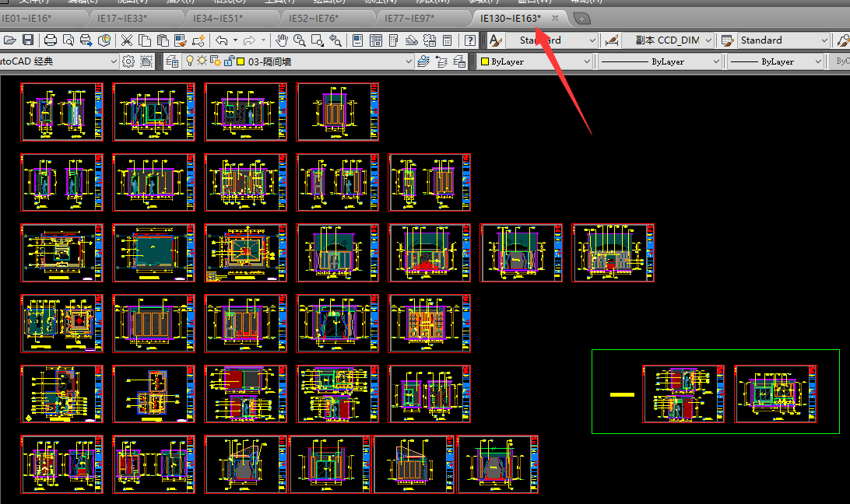The width and height of the screenshot is (850, 504).
Task: Open Plot Preview
Action: tap(68, 40)
